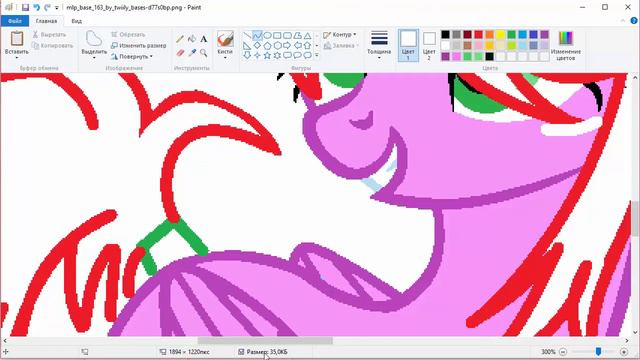Choose the custom pink swatch, bottom row
Image resolution: width=640 pixels, height=360 pixels.
[456, 56]
